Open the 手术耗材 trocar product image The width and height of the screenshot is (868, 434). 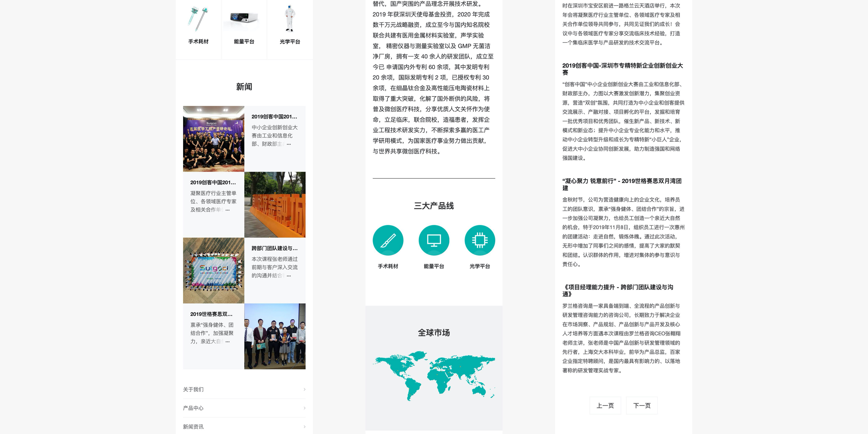click(x=198, y=18)
